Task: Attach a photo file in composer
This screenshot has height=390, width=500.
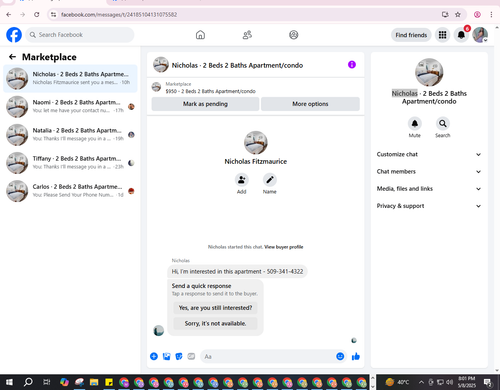Action: 166,356
